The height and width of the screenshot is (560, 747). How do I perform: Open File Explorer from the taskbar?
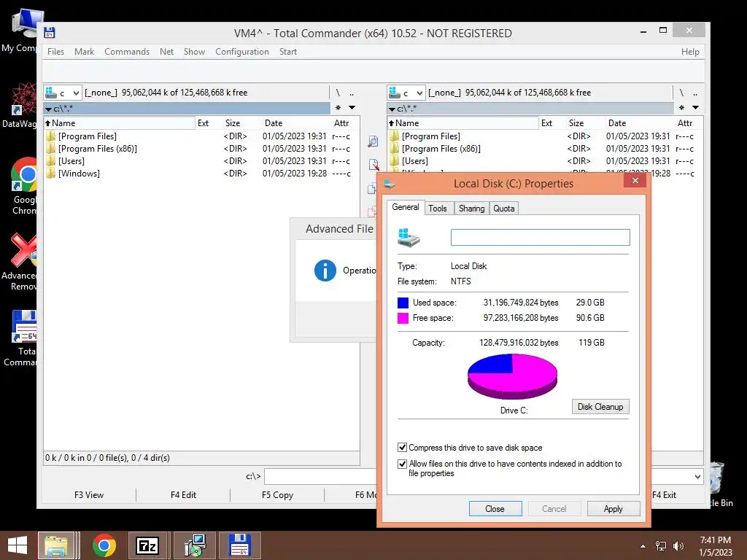click(x=56, y=545)
